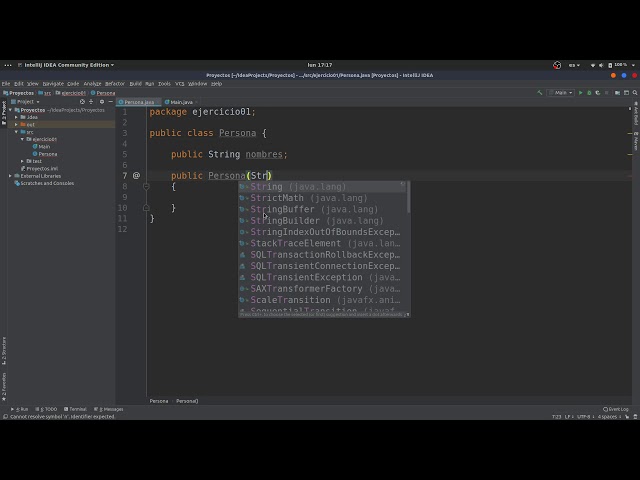
Task: Open the Refactor menu
Action: point(115,84)
